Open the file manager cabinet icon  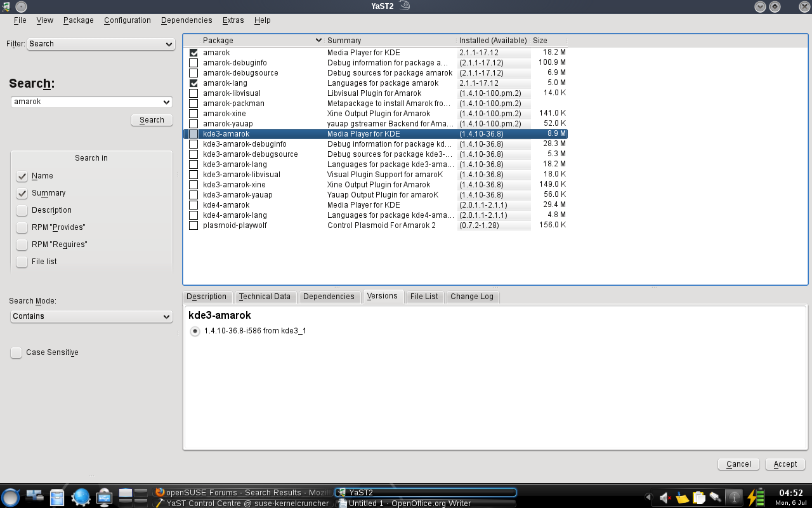pos(57,497)
